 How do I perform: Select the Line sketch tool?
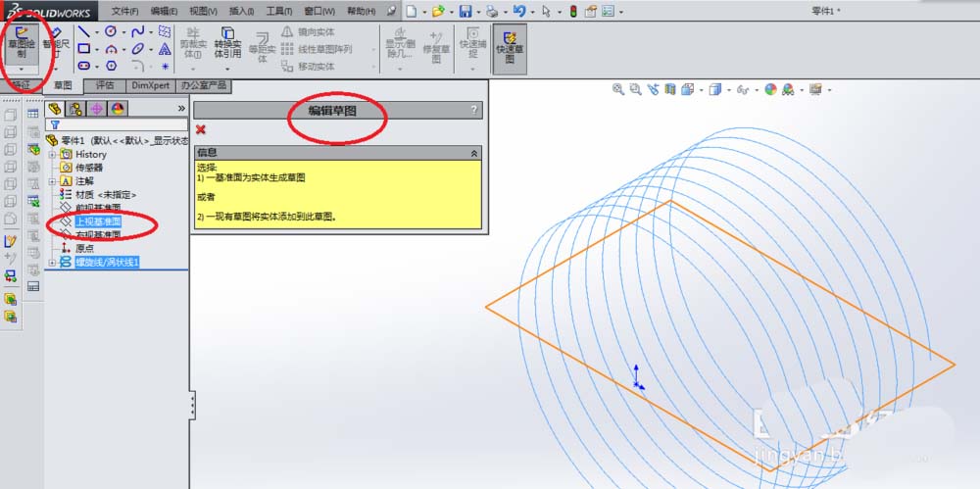click(83, 32)
